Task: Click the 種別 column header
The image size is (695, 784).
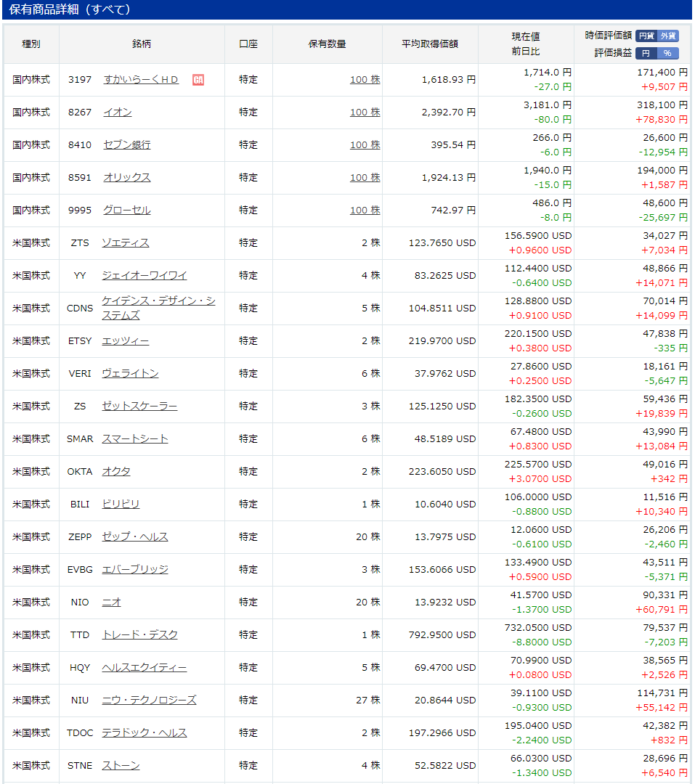Action: click(x=31, y=44)
